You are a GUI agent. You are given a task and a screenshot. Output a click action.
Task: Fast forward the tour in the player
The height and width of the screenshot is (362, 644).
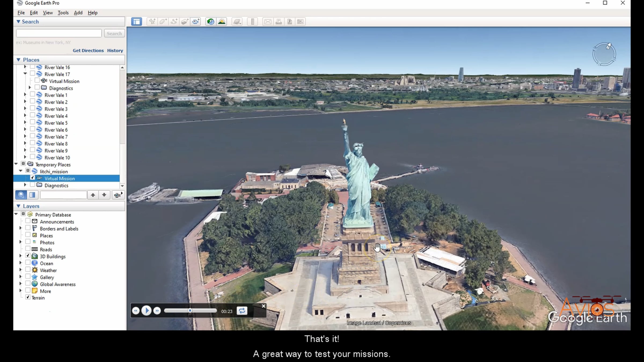157,311
